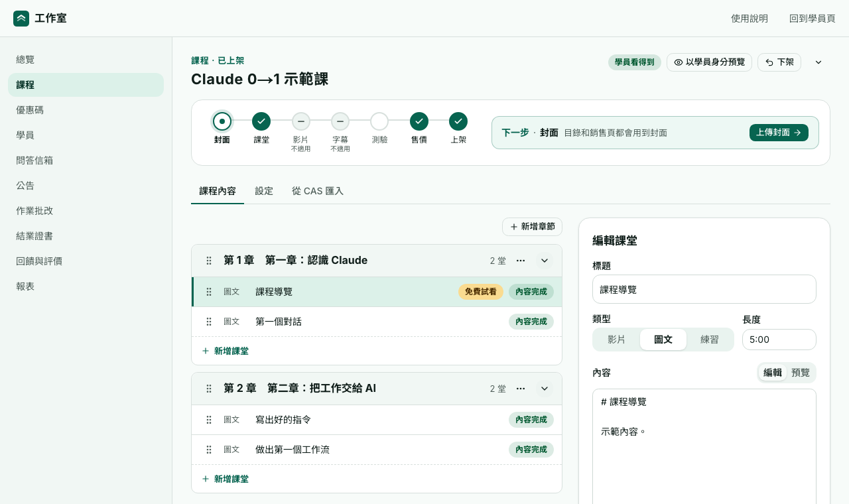Click the 課堂 step checkmark

[261, 121]
